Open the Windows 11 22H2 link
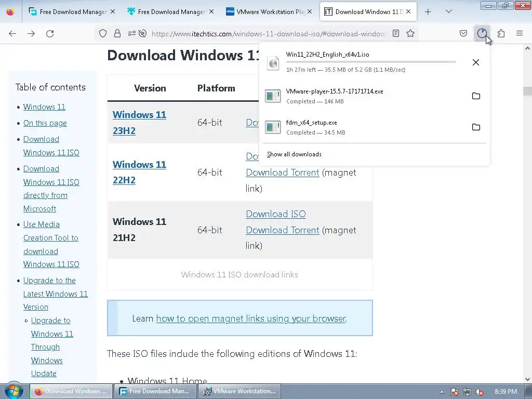 click(x=139, y=172)
